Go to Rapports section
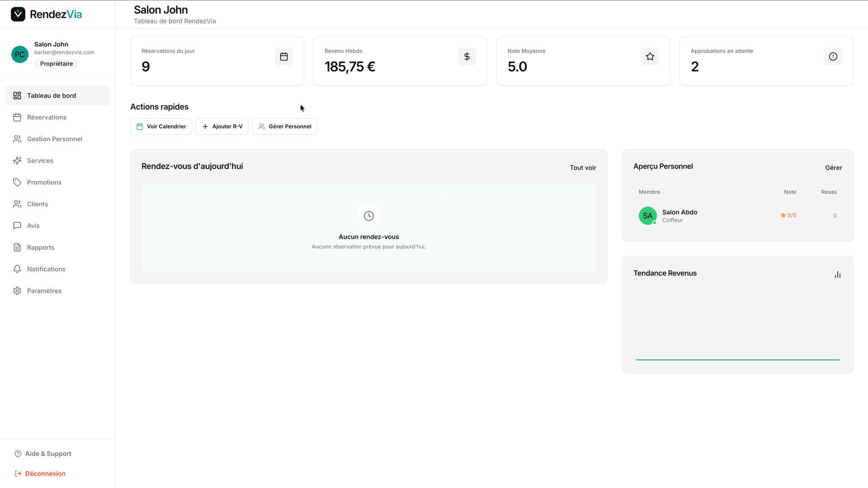Screen dimensions: 868x488 tap(57, 248)
